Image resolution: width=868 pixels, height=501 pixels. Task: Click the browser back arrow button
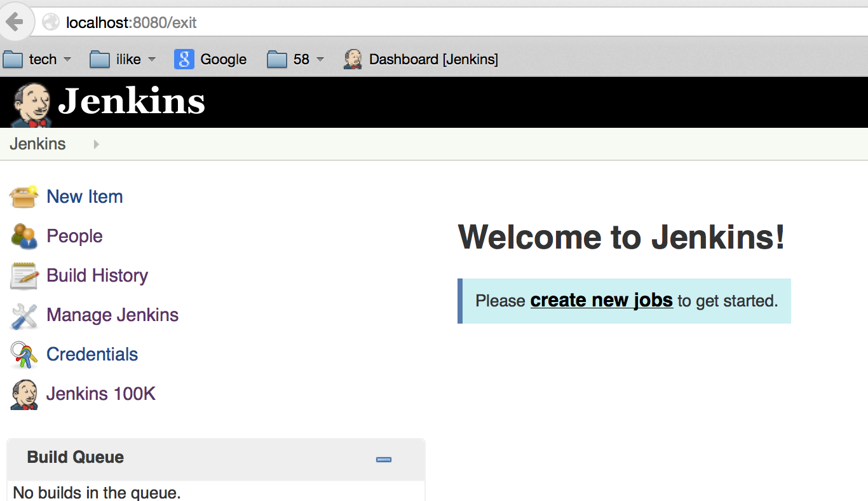point(15,22)
